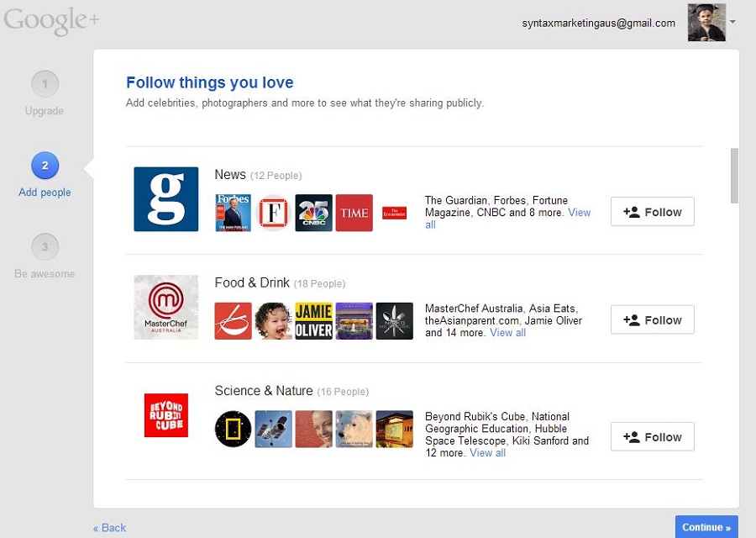The height and width of the screenshot is (538, 756).
Task: Select The Economist small red icon
Action: [395, 213]
